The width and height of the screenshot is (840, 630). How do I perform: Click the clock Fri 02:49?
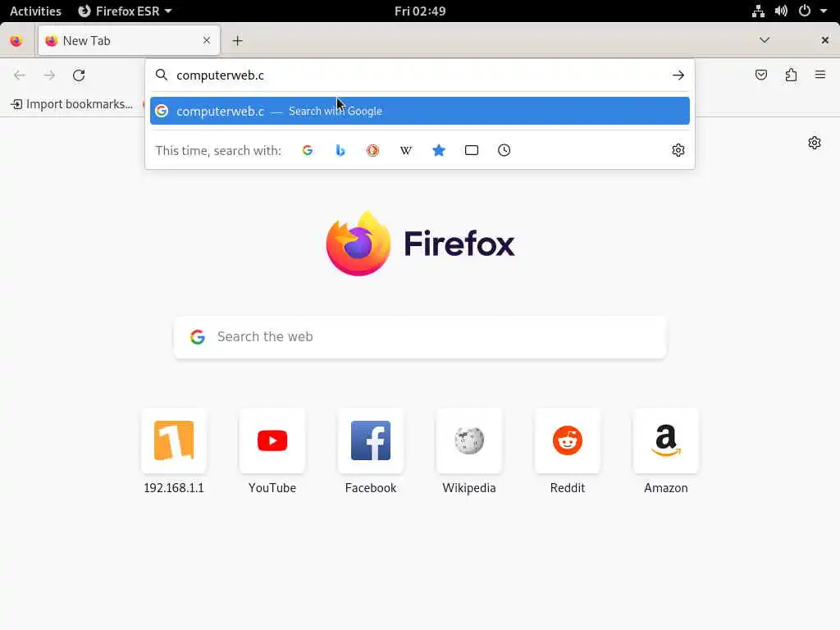click(420, 11)
